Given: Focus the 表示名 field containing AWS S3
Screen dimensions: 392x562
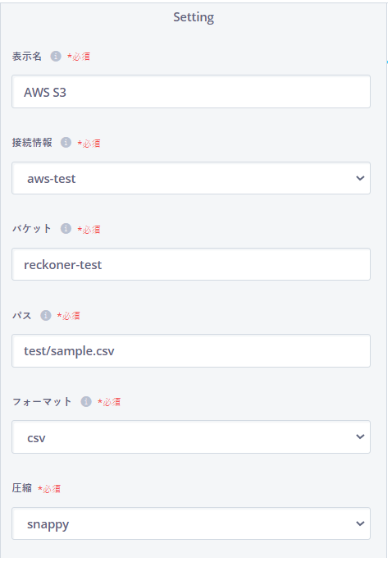Looking at the screenshot, I should 191,91.
